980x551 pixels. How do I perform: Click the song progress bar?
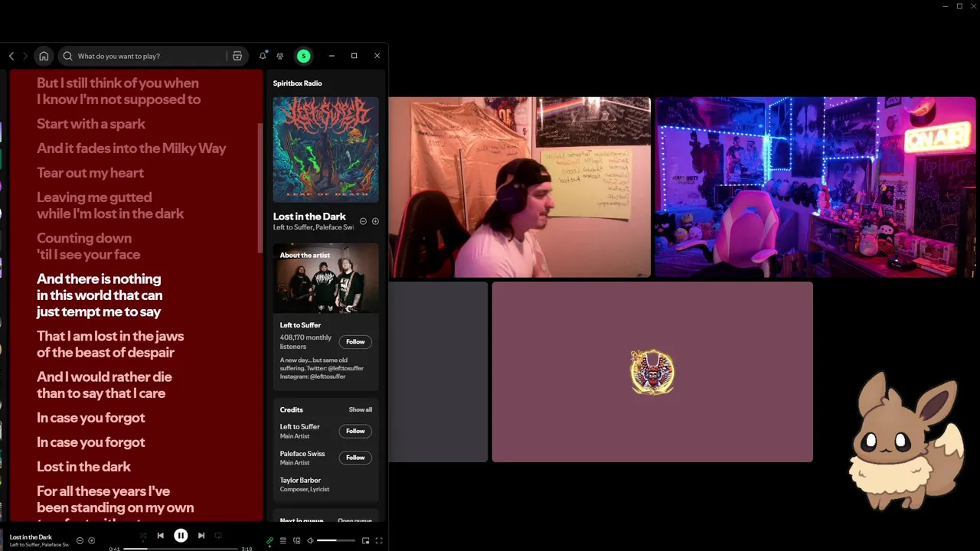[181, 549]
